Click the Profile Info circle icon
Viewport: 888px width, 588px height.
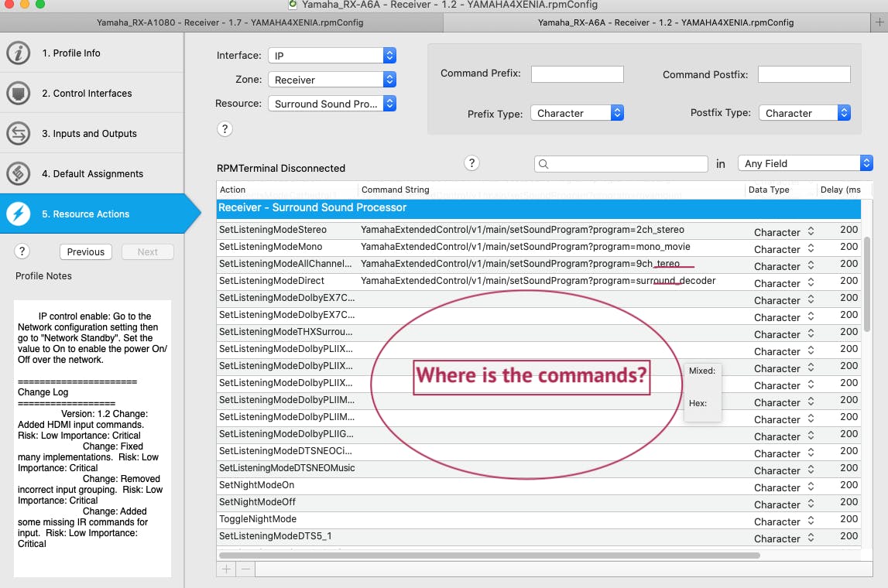18,53
